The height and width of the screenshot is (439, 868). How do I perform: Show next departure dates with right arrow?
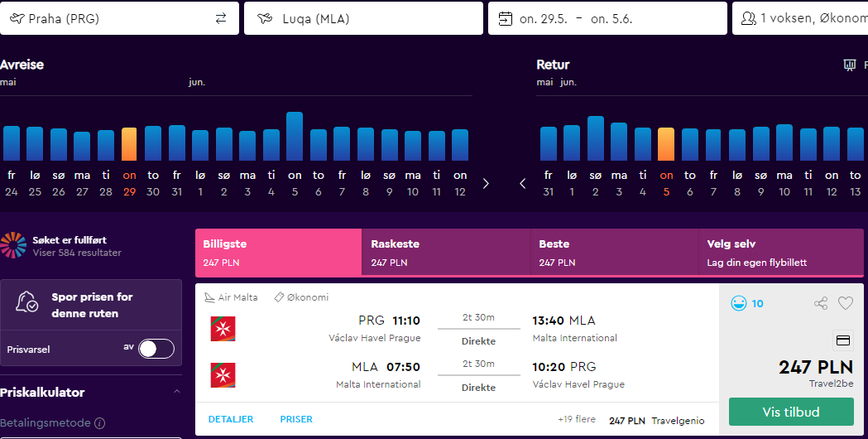coord(486,184)
